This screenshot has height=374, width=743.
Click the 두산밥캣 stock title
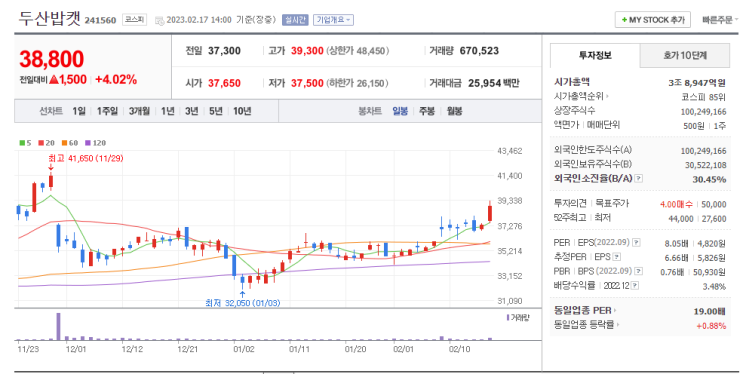[x=49, y=18]
